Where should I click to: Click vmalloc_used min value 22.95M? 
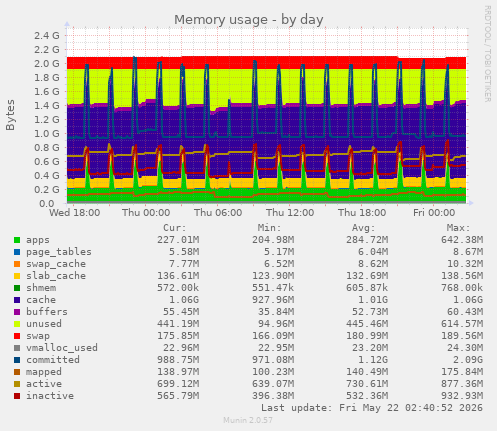(276, 348)
